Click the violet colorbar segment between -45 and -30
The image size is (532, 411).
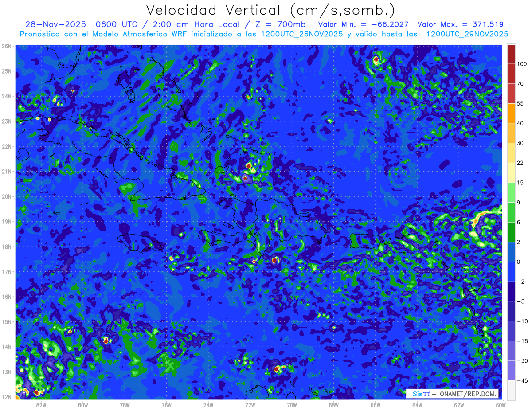511,370
